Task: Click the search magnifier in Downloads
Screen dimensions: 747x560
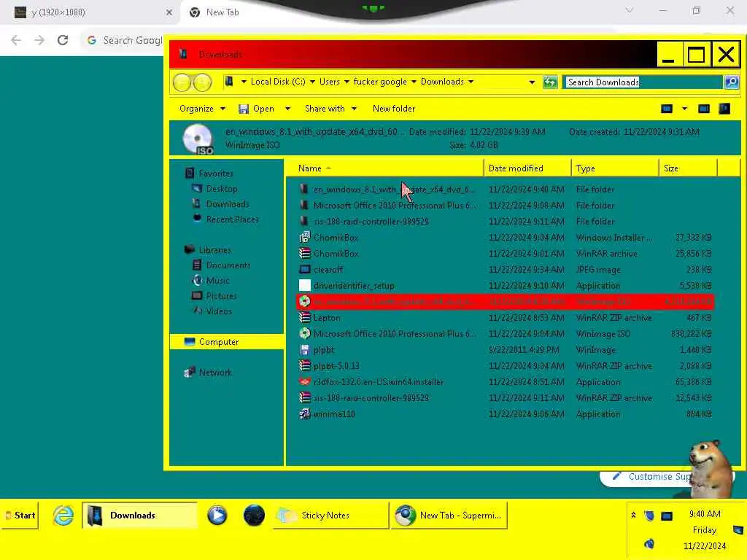Action: (x=732, y=82)
